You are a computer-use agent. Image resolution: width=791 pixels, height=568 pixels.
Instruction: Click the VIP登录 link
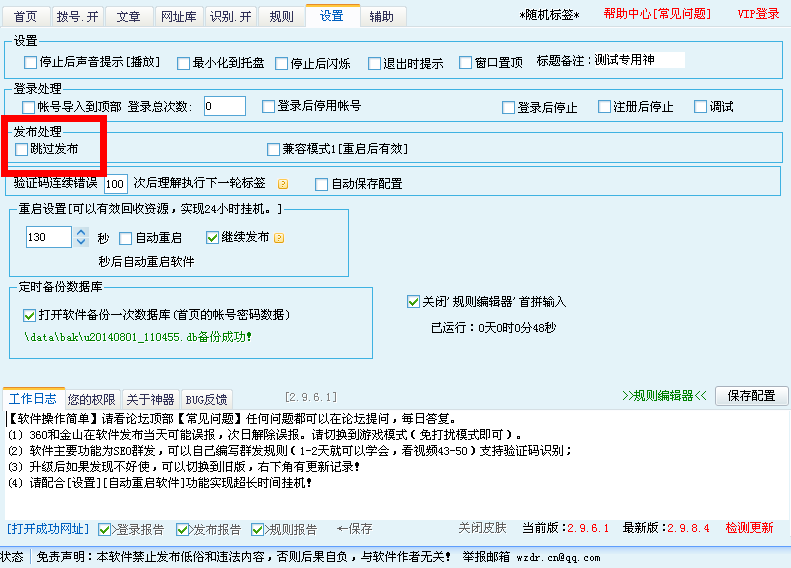759,14
